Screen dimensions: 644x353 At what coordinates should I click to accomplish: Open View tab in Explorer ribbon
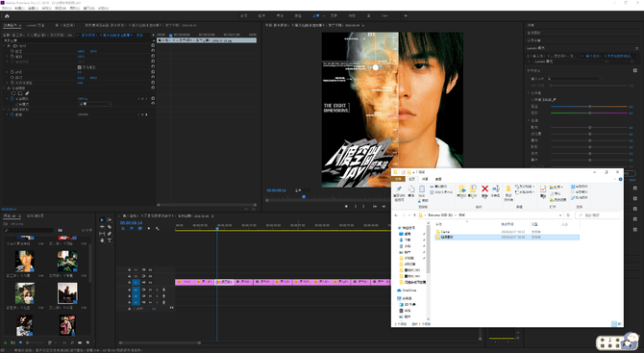[438, 179]
